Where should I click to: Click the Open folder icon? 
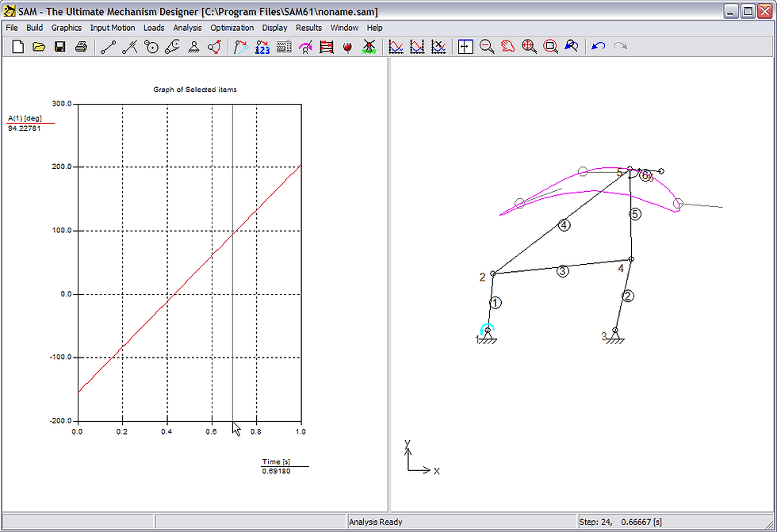pos(39,47)
